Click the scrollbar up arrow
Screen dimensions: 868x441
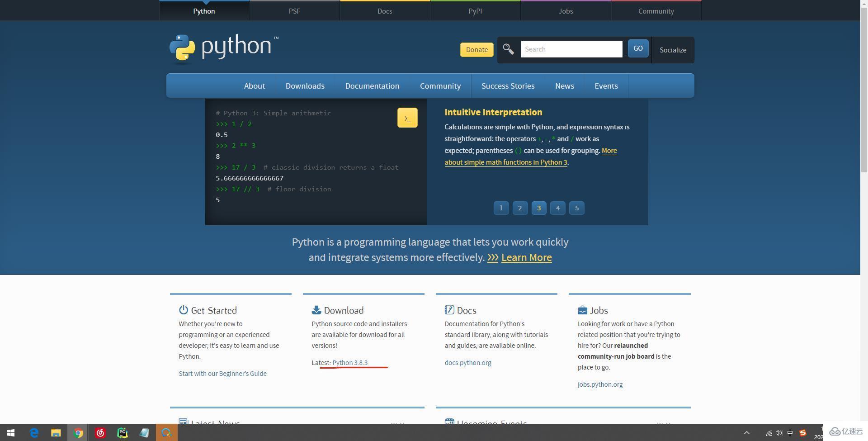tap(864, 4)
